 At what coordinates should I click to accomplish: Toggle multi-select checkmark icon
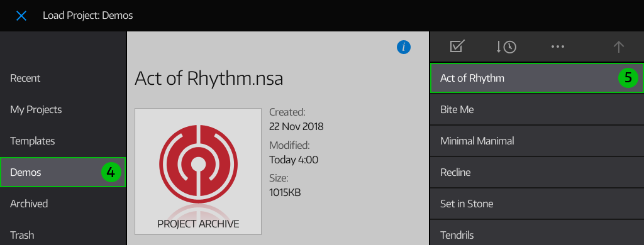tap(457, 46)
